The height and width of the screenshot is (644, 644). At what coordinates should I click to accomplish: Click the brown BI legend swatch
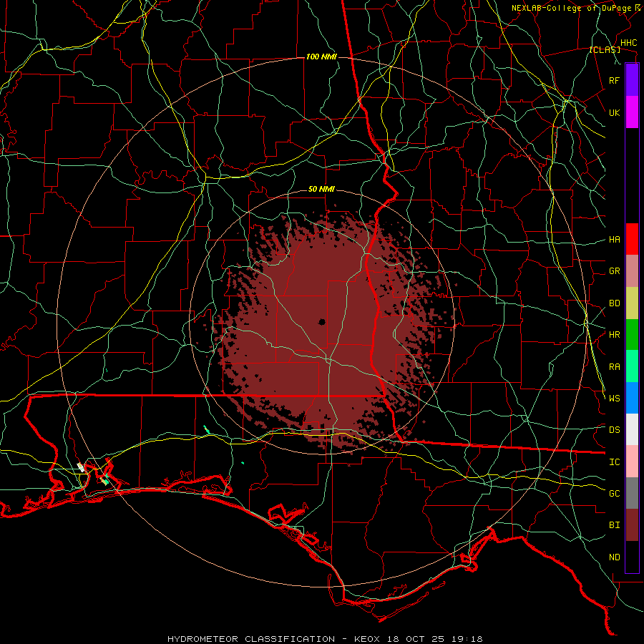tap(632, 525)
